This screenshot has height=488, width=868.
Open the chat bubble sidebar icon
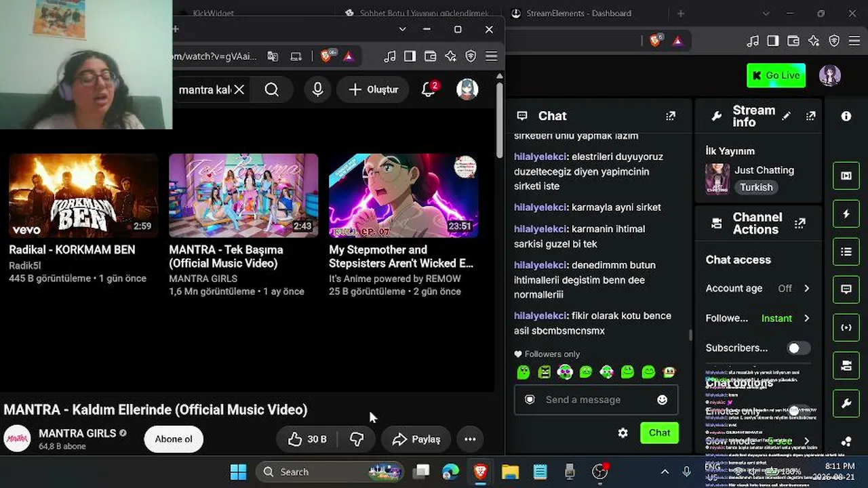pyautogui.click(x=846, y=289)
